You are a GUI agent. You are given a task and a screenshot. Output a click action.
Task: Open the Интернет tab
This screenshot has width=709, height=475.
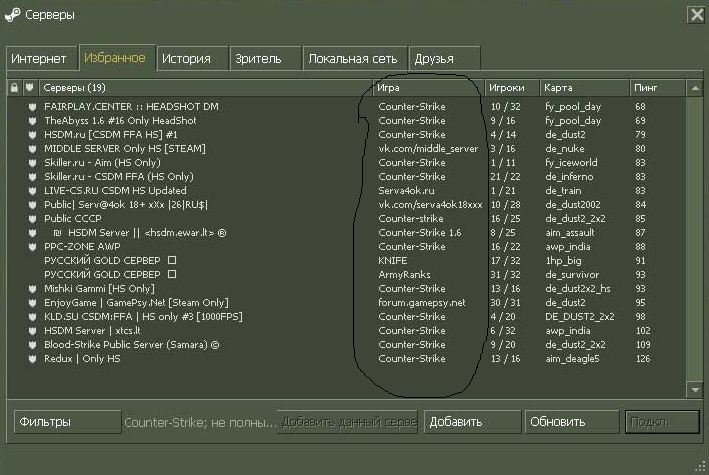click(x=41, y=58)
